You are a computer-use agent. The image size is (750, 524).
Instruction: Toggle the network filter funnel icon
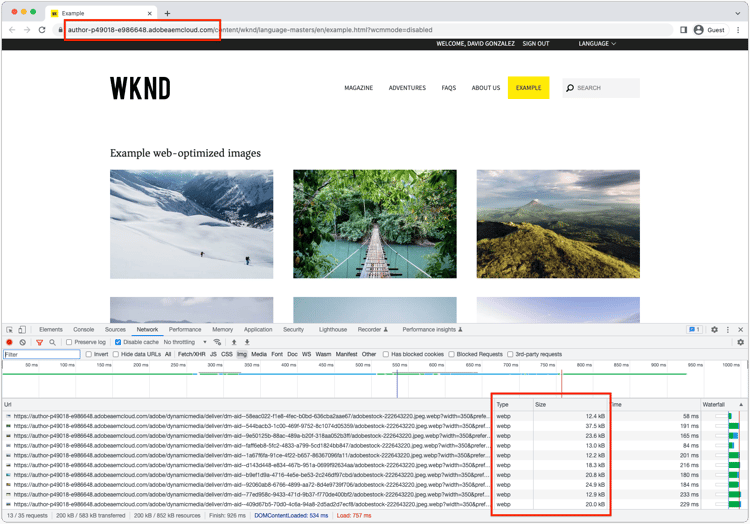pyautogui.click(x=40, y=342)
